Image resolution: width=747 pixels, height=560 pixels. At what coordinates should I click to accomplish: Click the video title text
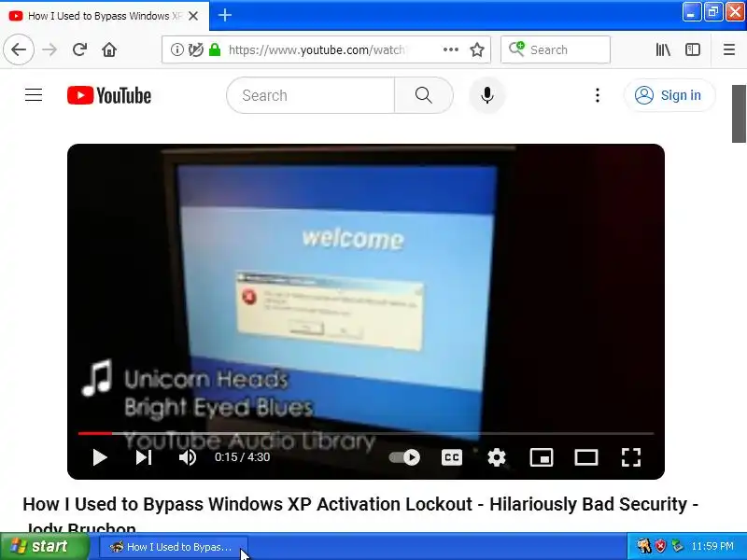click(360, 517)
